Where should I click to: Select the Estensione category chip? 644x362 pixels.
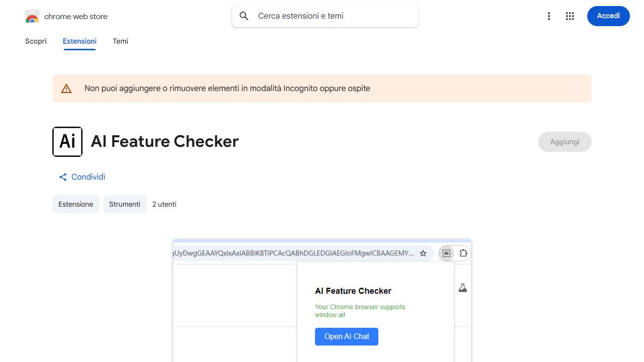pyautogui.click(x=75, y=204)
